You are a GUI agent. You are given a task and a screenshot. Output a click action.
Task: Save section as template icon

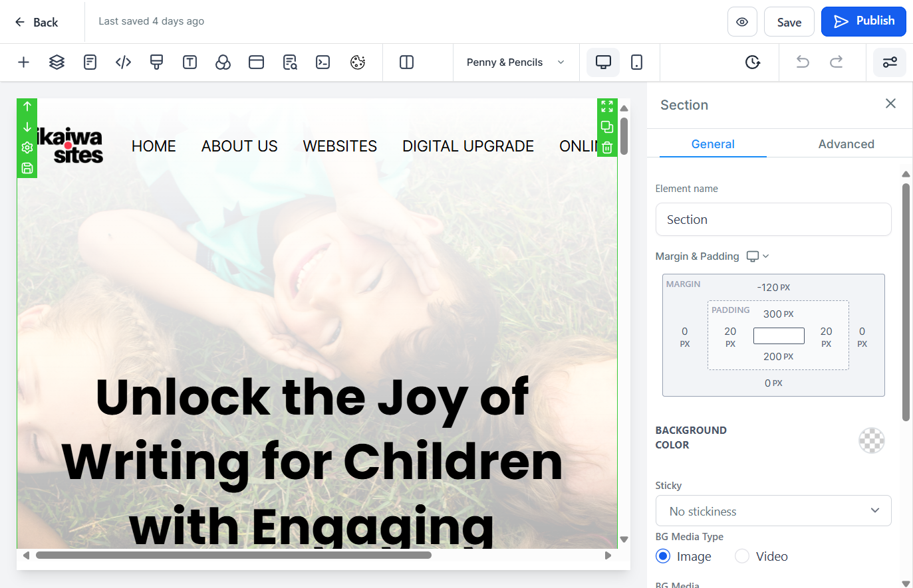27,168
